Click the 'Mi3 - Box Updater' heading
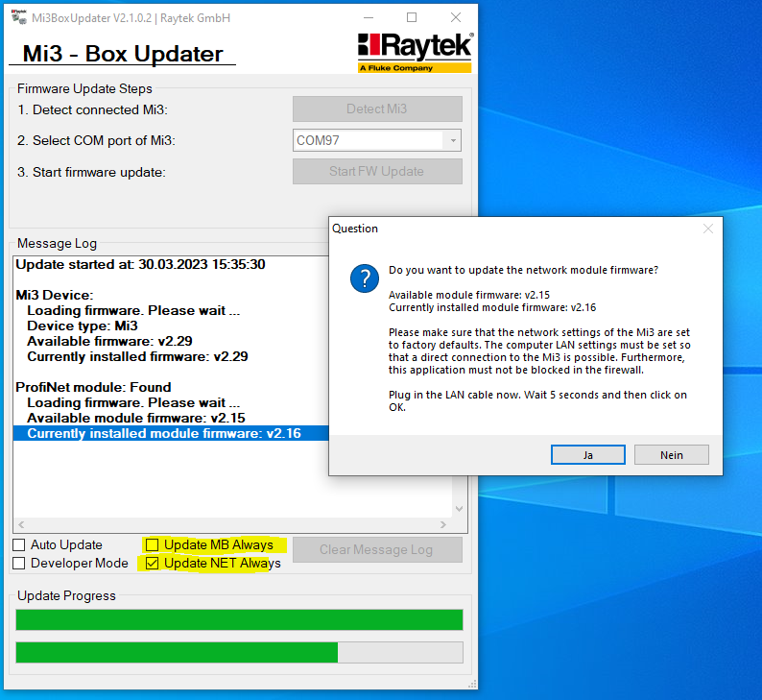Image resolution: width=762 pixels, height=700 pixels. 123,54
